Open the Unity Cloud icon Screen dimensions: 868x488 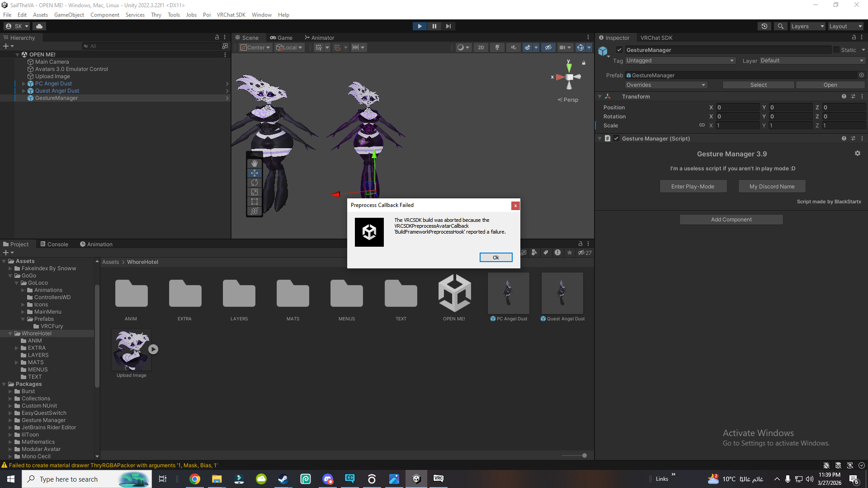[x=39, y=26]
